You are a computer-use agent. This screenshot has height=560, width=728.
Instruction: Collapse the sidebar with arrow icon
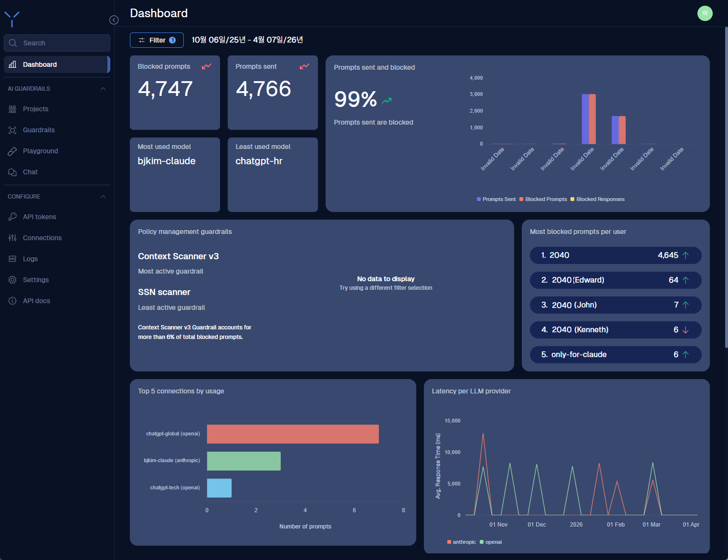pos(114,20)
